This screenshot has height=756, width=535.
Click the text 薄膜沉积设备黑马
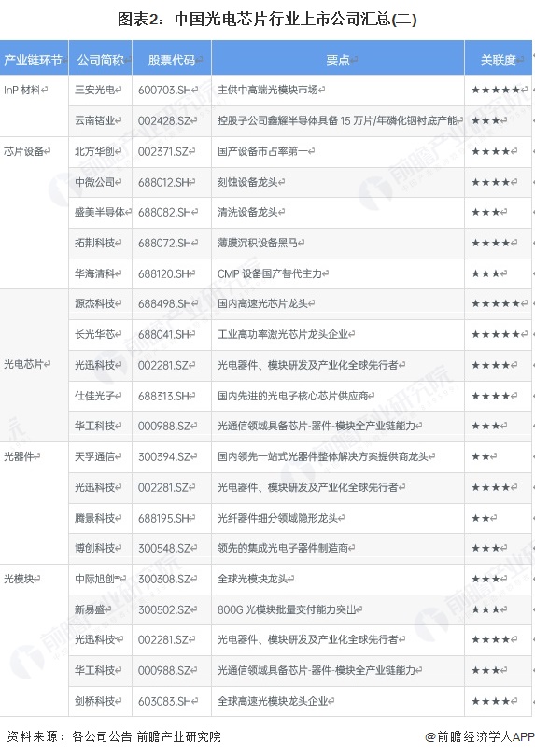pos(258,243)
